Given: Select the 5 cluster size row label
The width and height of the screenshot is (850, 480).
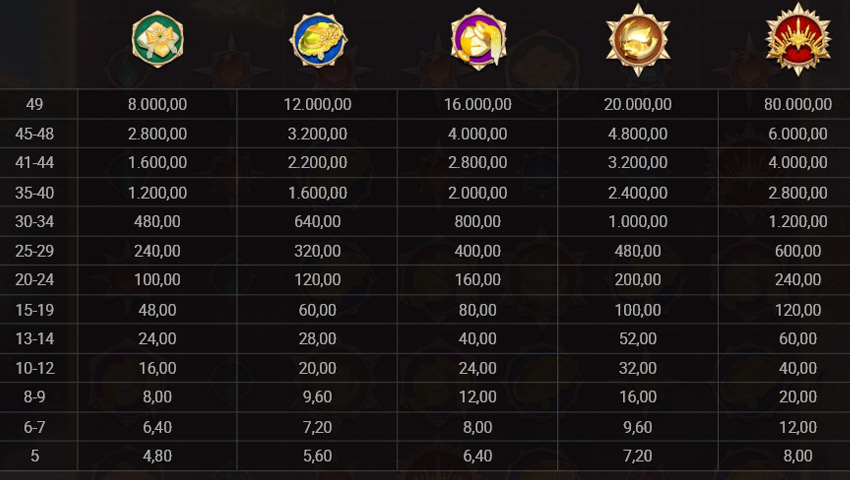Looking at the screenshot, I should coord(35,456).
